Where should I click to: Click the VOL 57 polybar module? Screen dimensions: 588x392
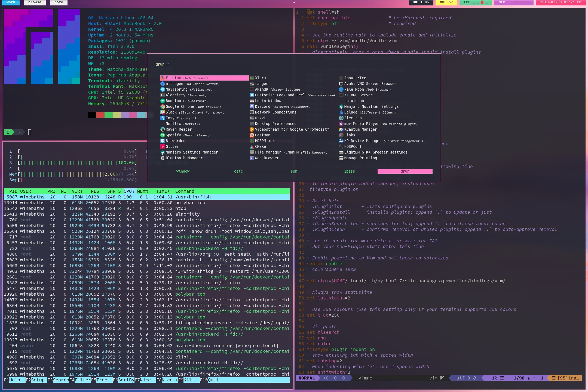coord(446,2)
